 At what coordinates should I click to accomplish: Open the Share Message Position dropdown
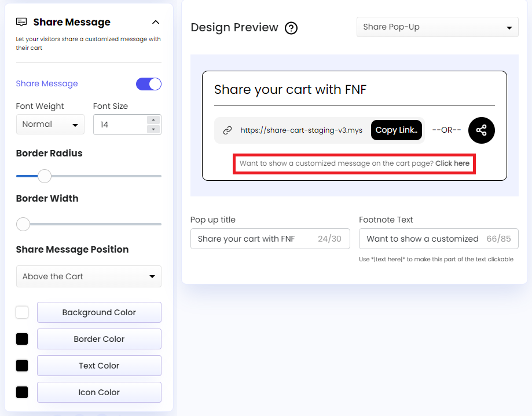(x=88, y=277)
